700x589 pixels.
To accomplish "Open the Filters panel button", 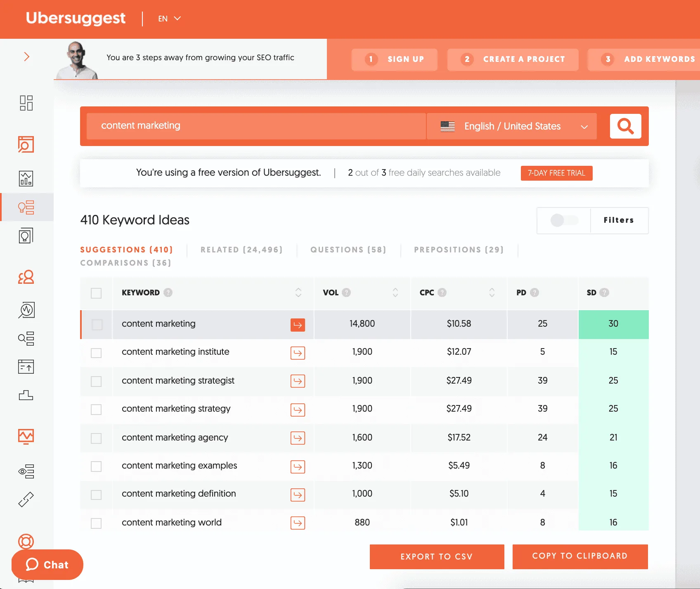I will (x=619, y=220).
